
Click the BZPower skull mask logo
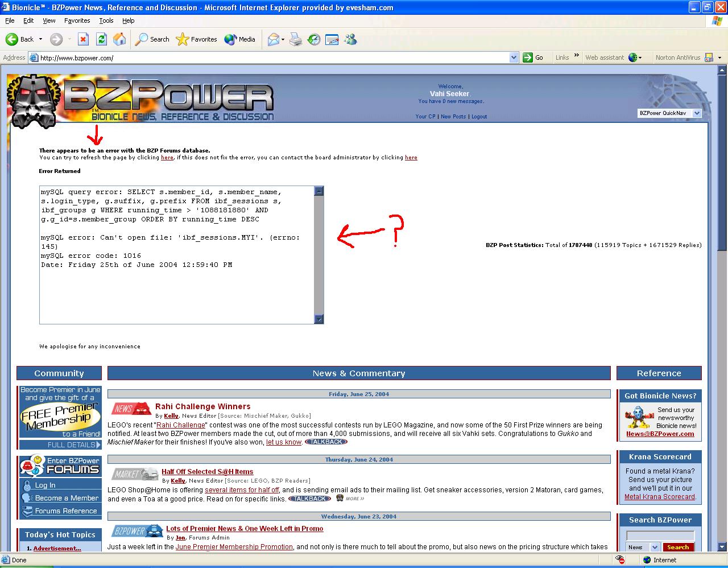click(x=35, y=101)
